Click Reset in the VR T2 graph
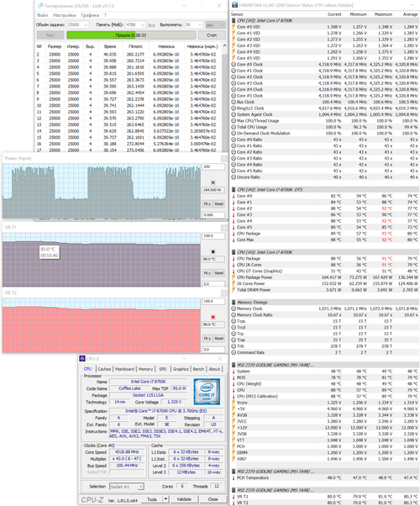 pos(219,339)
